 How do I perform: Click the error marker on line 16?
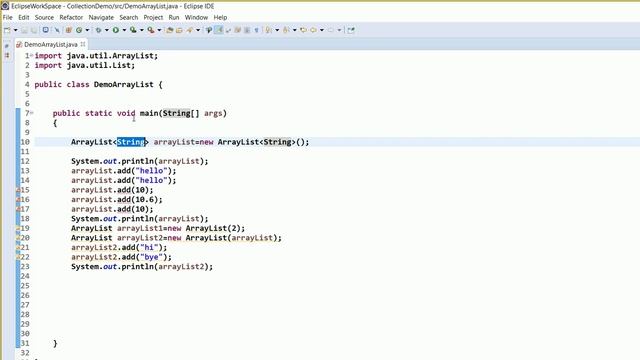18,200
